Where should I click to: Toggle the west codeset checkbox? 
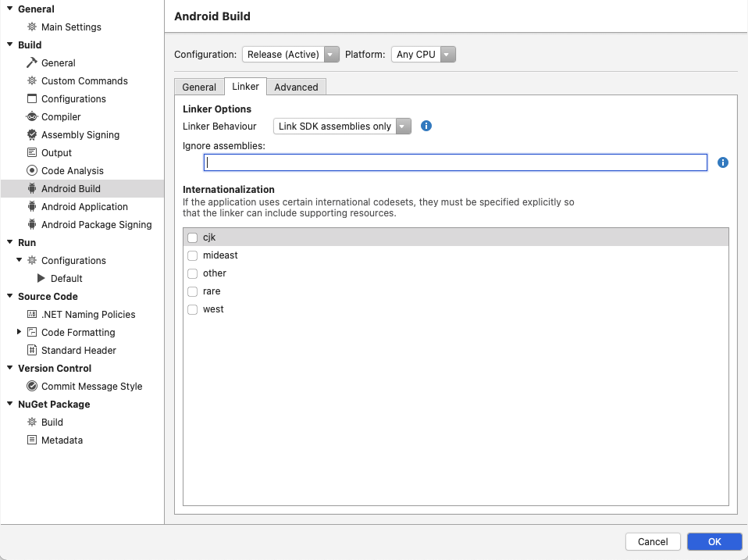[x=192, y=309]
